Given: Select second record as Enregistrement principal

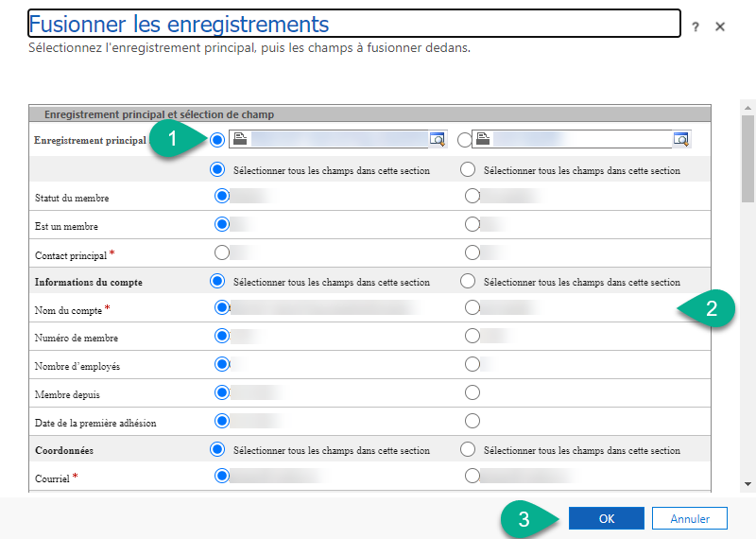Looking at the screenshot, I should [x=464, y=140].
